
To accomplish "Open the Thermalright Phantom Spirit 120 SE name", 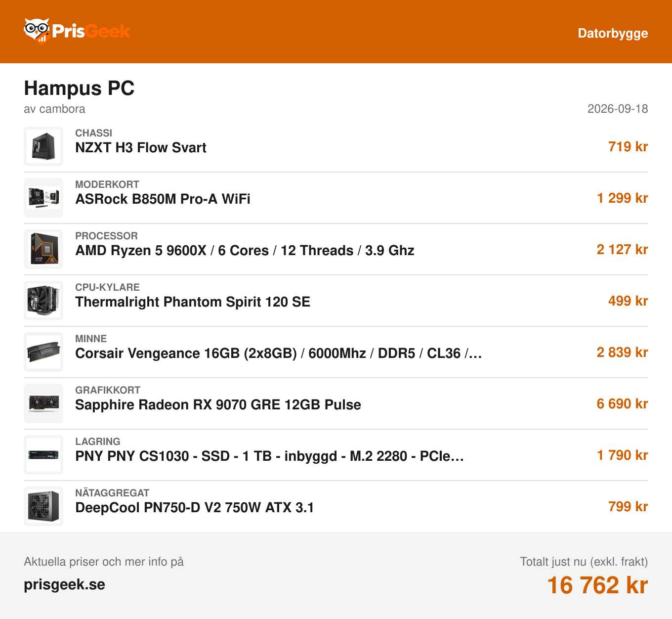I will (193, 302).
